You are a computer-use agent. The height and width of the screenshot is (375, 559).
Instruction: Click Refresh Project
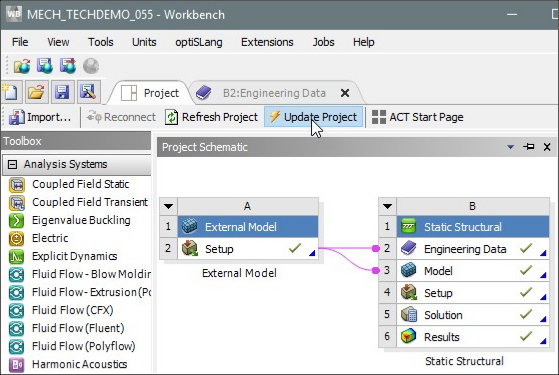(211, 117)
